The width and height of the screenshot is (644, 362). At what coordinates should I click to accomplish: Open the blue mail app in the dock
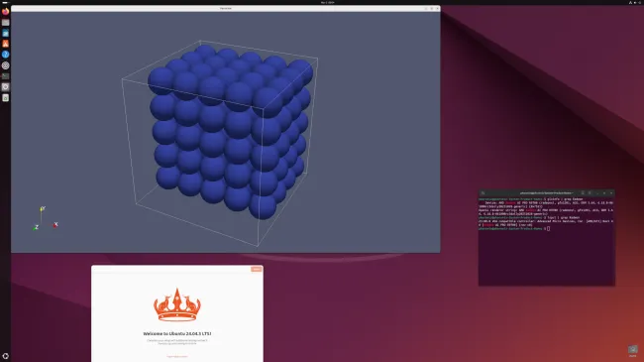coord(5,34)
